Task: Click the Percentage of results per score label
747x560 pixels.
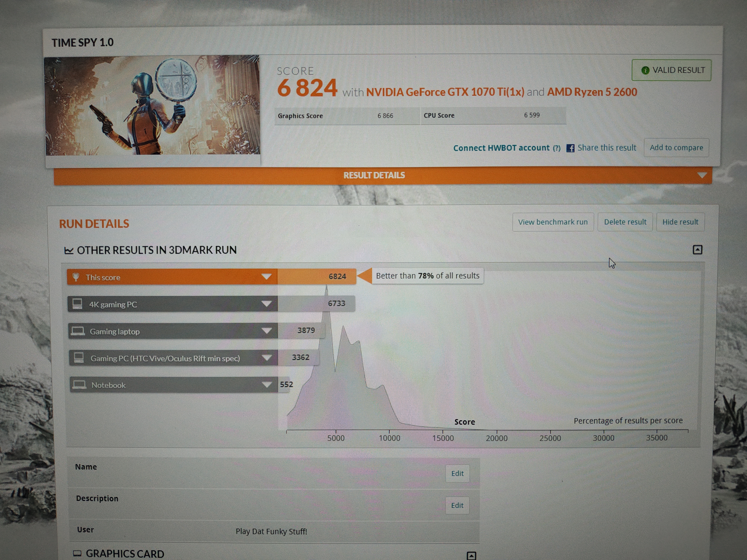Action: [628, 421]
